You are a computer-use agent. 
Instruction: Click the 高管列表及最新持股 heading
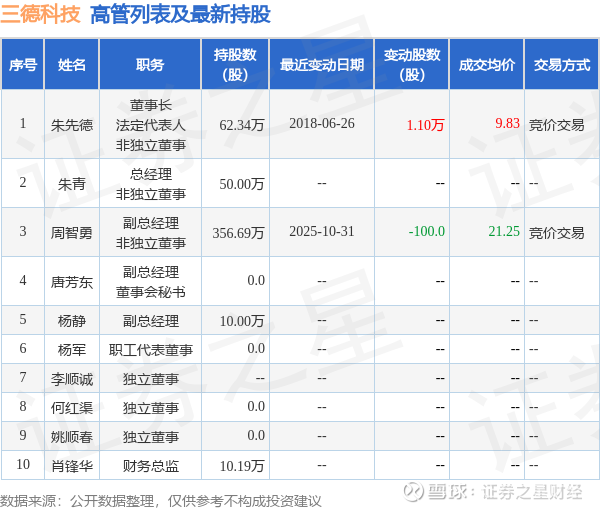click(x=180, y=15)
